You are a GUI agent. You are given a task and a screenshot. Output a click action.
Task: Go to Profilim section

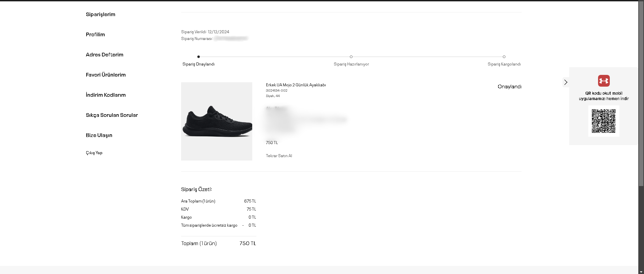pyautogui.click(x=95, y=35)
